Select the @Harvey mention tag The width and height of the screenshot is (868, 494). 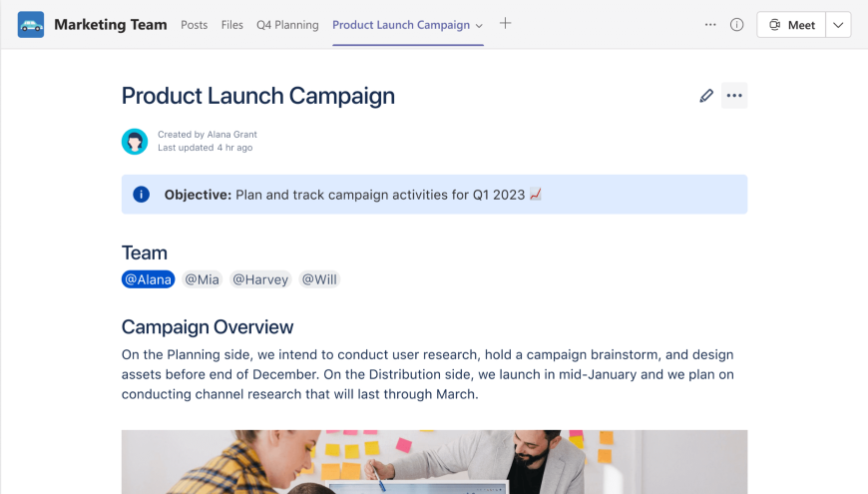(260, 279)
